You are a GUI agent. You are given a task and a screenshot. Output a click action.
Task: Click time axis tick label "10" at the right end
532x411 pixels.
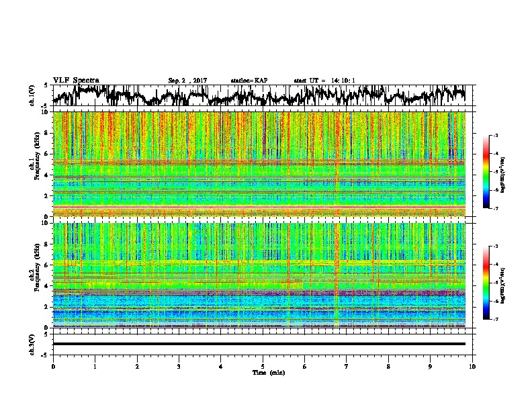[472, 367]
